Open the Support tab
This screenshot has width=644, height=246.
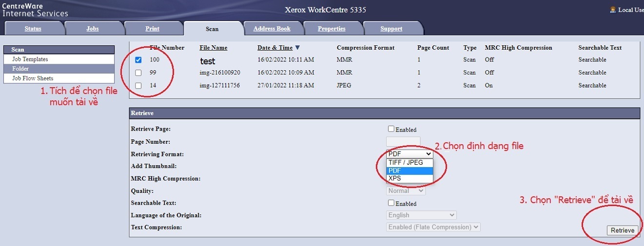point(391,29)
